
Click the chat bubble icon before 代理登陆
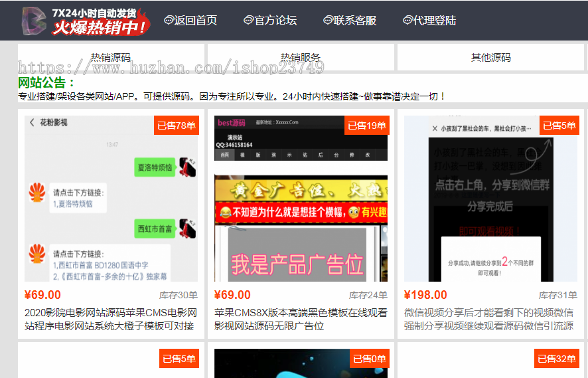(x=407, y=21)
